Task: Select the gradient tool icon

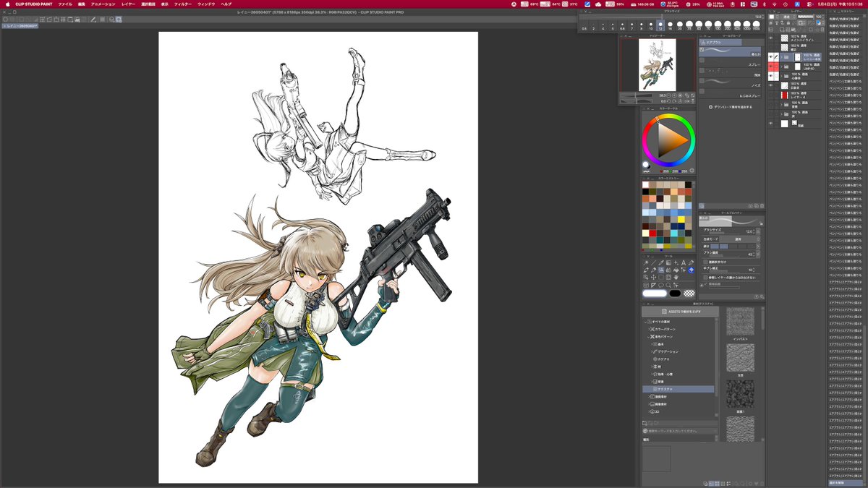Action: (x=668, y=262)
